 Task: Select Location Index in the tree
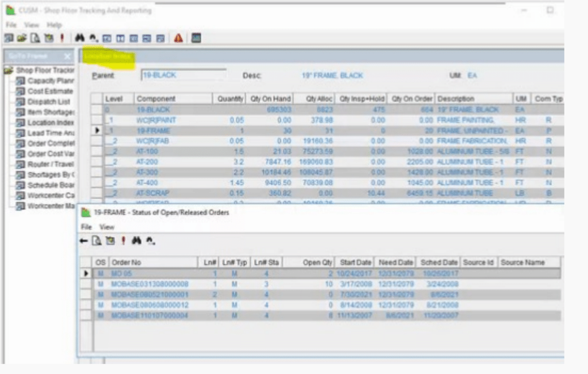point(50,123)
